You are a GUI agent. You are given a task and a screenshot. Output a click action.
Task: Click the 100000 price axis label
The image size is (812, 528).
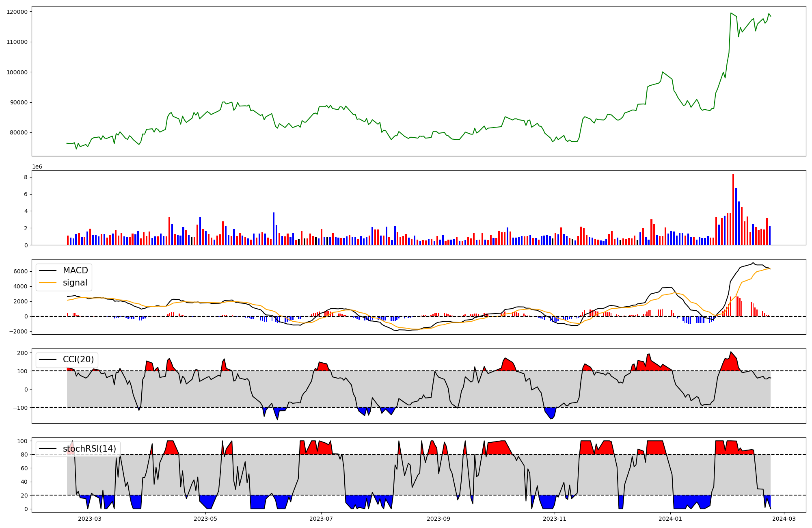coord(17,72)
